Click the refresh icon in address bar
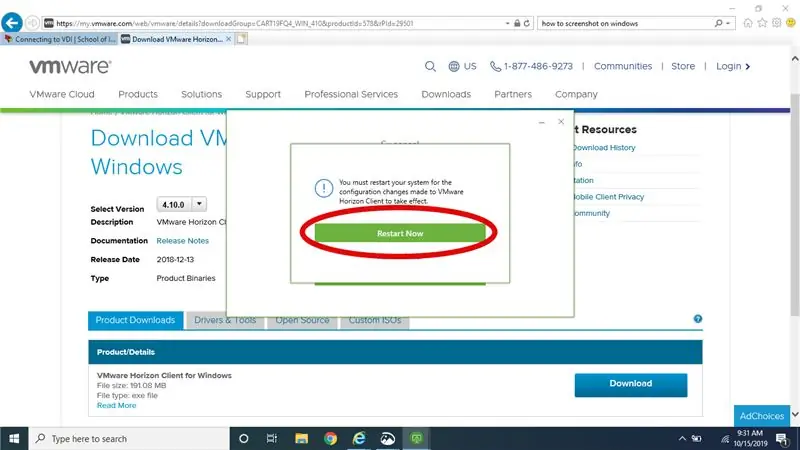800x450 pixels. (527, 23)
